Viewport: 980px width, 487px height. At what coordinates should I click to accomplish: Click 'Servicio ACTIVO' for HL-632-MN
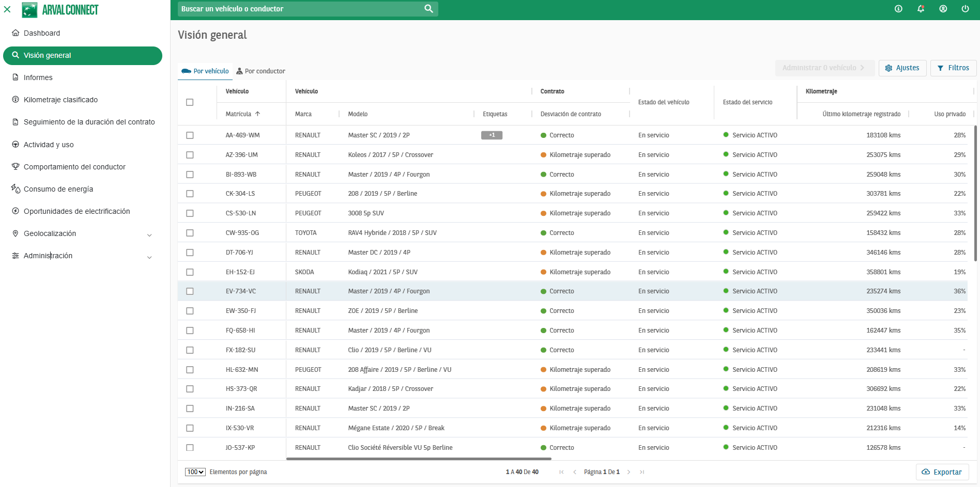click(755, 370)
